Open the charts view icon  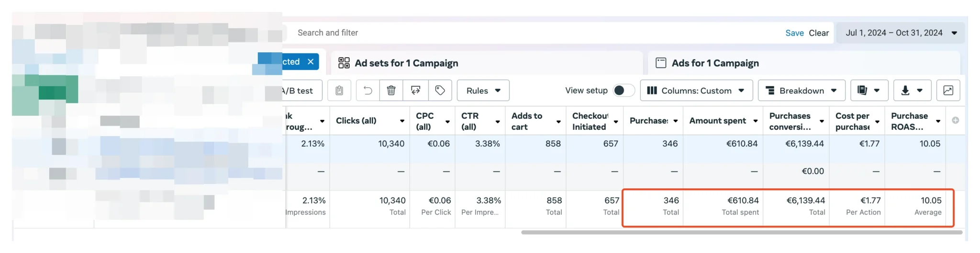[948, 91]
